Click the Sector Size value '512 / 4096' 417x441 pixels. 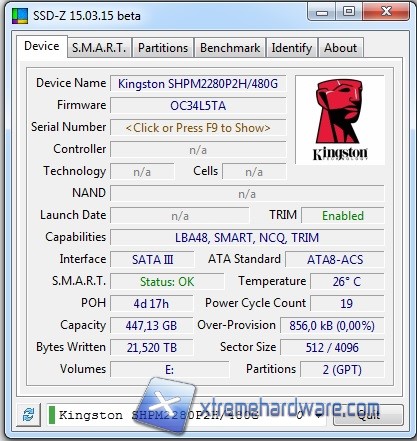point(332,348)
